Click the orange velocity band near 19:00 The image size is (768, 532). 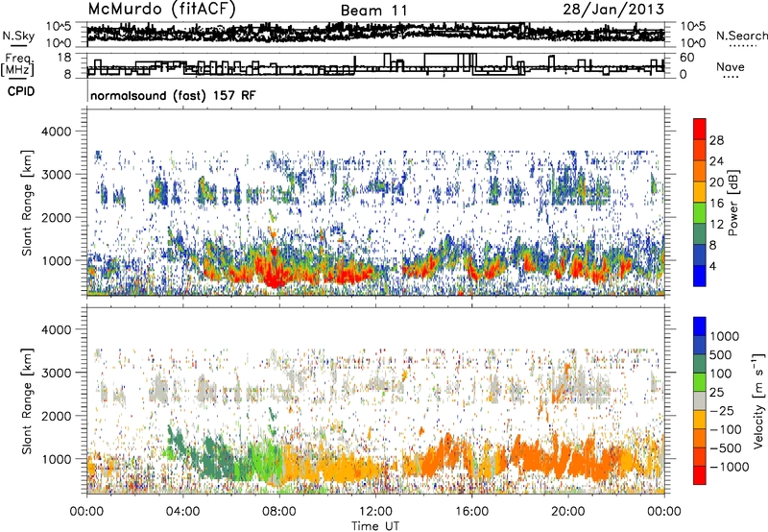pos(539,458)
